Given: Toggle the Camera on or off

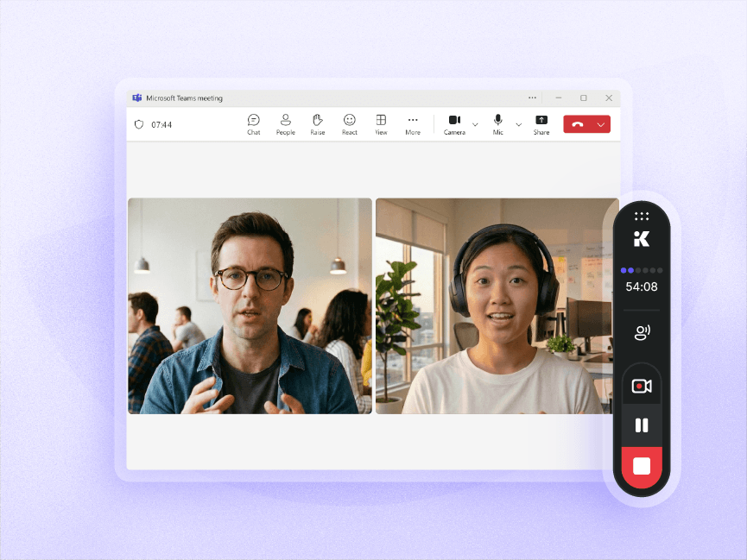Looking at the screenshot, I should (x=454, y=125).
